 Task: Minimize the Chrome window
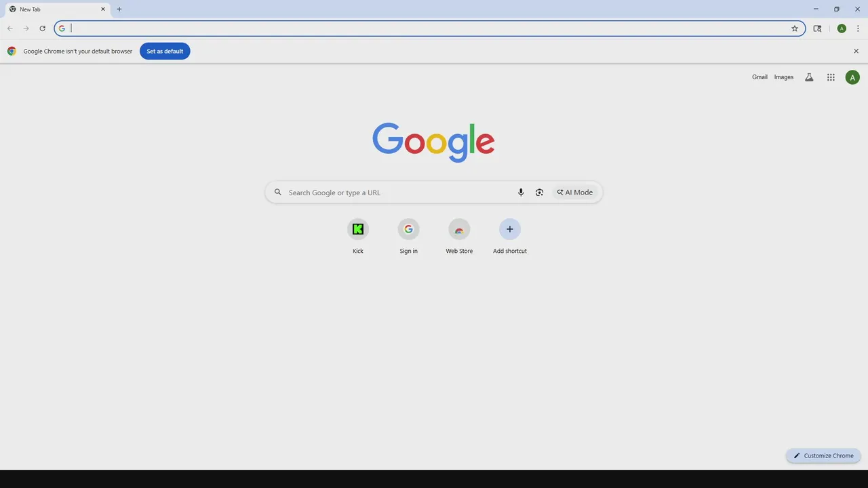tap(816, 9)
